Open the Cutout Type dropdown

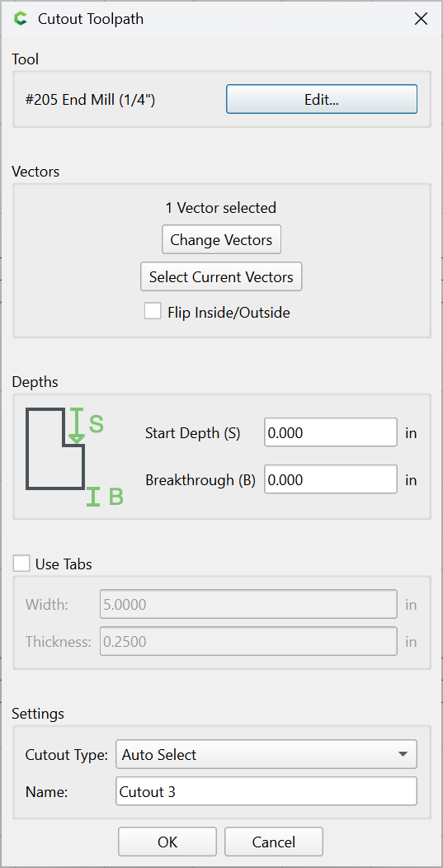point(266,754)
